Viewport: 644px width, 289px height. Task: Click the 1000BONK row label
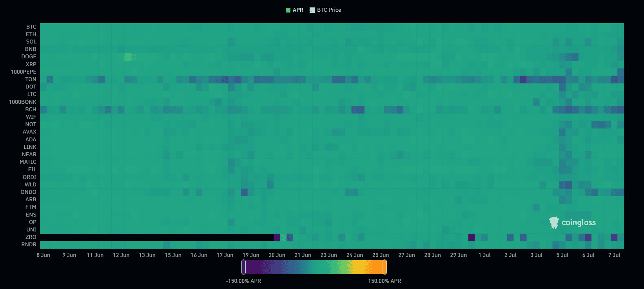pyautogui.click(x=23, y=102)
